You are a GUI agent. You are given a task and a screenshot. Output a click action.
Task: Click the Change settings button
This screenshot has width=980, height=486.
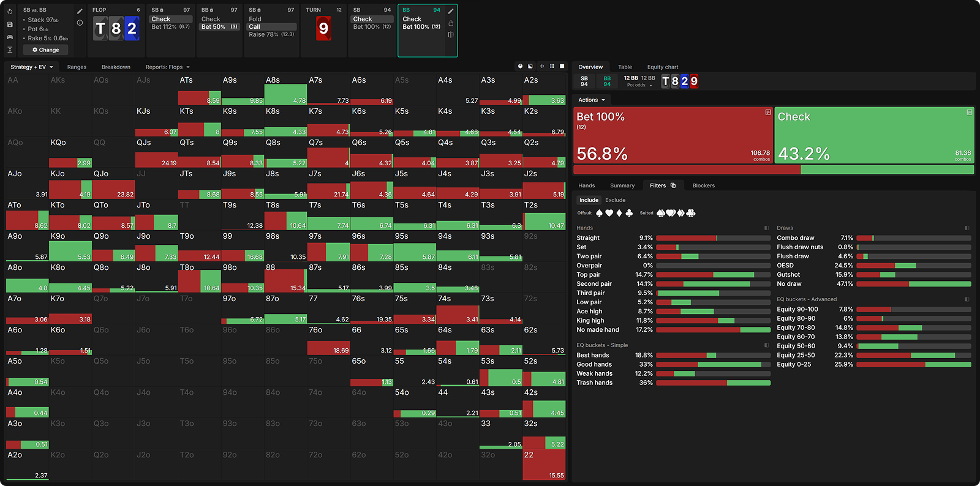tap(46, 50)
